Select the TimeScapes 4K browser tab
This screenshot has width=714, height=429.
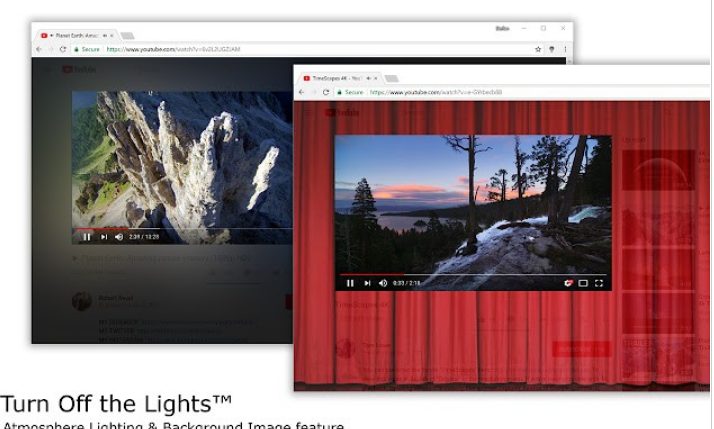coord(339,78)
